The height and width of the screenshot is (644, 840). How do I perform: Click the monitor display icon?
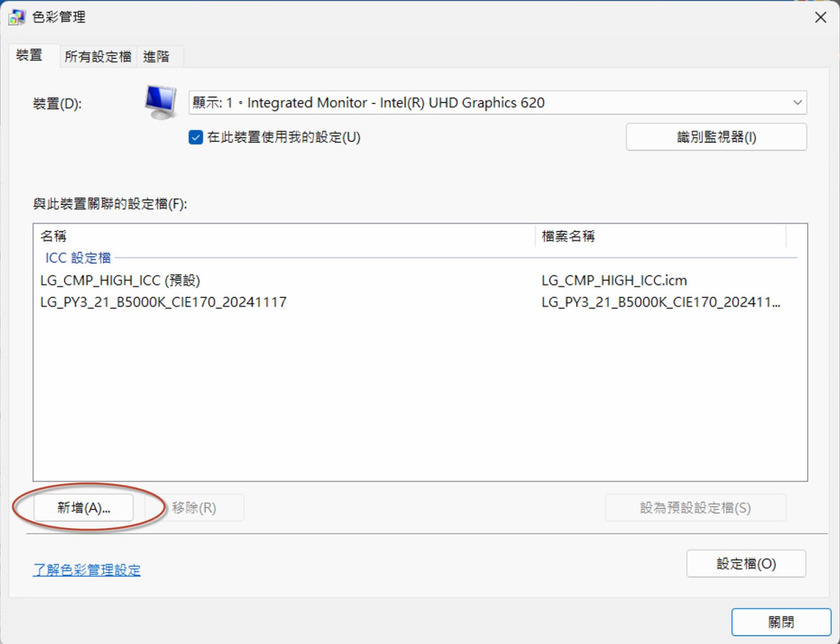160,103
